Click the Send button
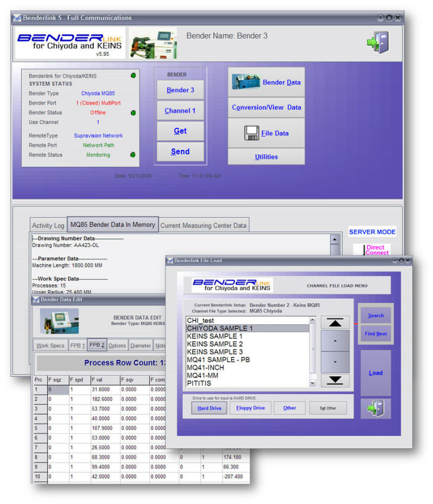This screenshot has height=504, width=433. (180, 152)
